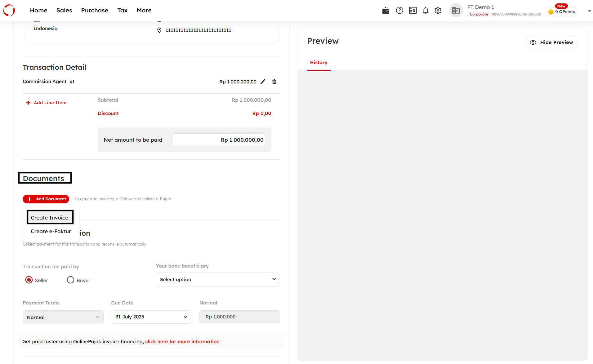Select Seller as transaction fee payer
This screenshot has width=593, height=364.
click(29, 280)
